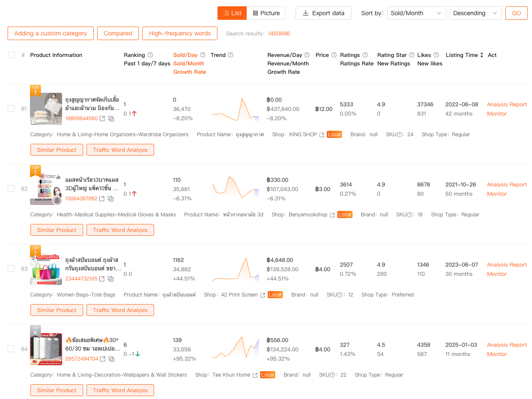Open KING'SHOP shop external link icon

tap(322, 135)
